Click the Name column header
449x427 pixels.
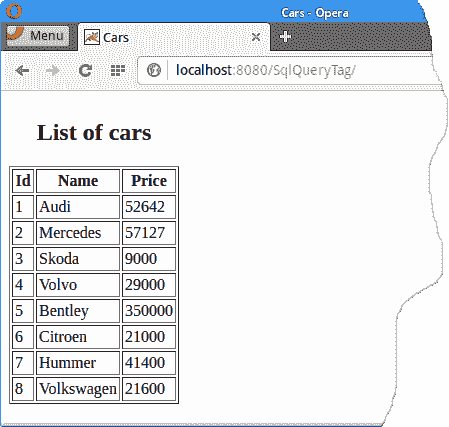pos(78,181)
